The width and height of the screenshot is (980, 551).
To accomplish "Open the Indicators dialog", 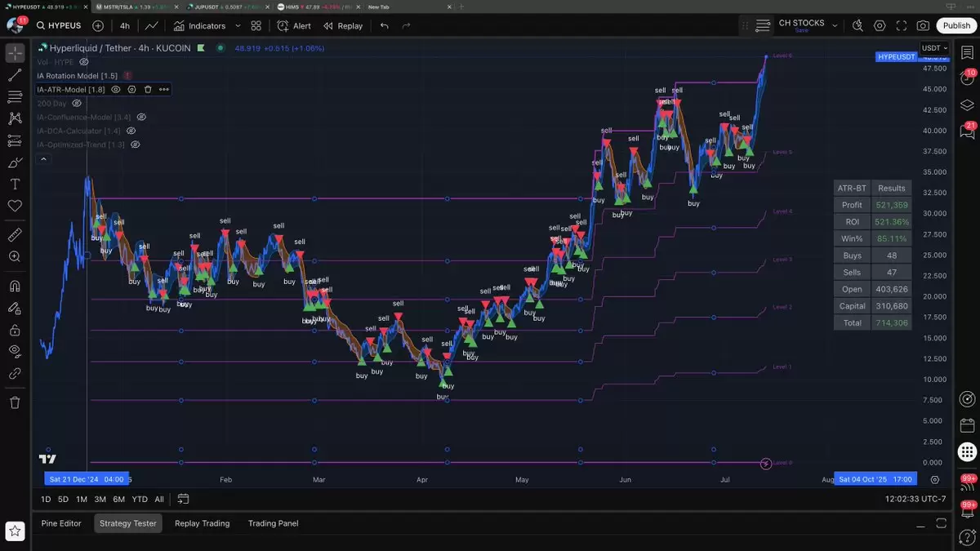I will click(199, 25).
